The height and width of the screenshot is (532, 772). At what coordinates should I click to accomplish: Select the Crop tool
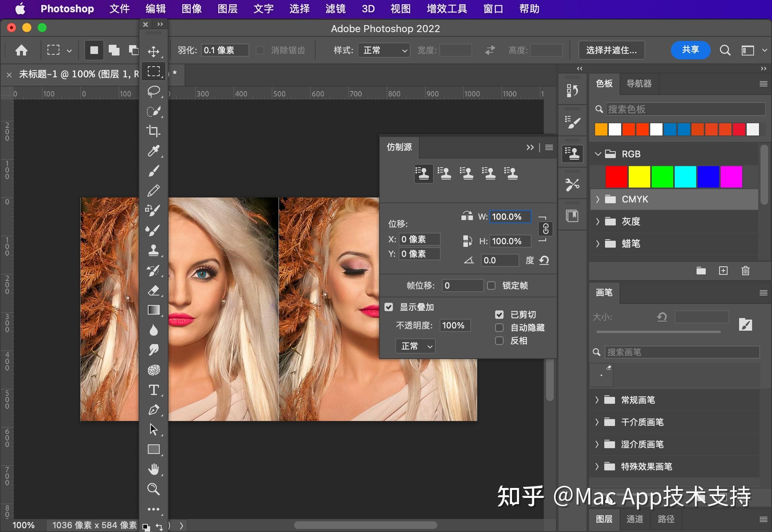(x=154, y=131)
